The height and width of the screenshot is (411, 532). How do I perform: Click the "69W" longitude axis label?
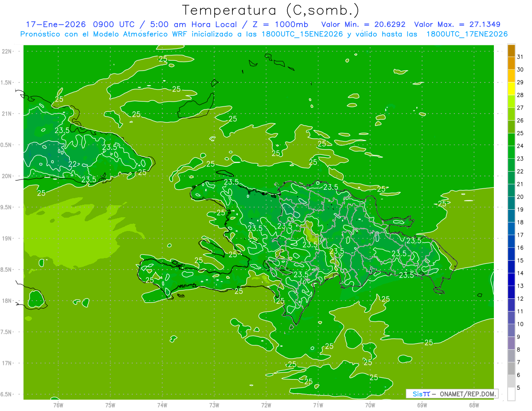[x=422, y=404]
